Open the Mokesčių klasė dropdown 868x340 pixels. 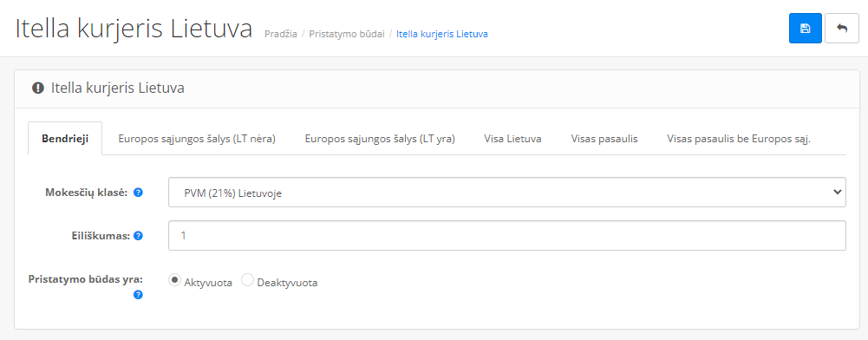click(507, 193)
